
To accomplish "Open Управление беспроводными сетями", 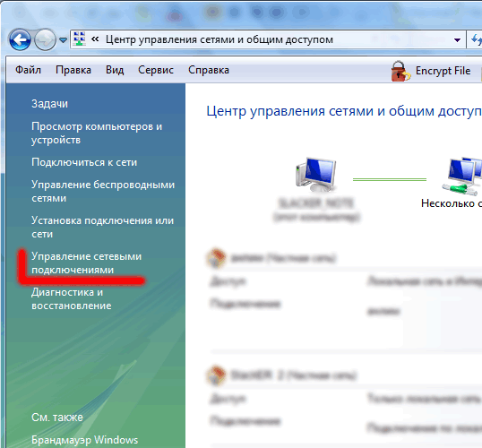I will [x=103, y=191].
